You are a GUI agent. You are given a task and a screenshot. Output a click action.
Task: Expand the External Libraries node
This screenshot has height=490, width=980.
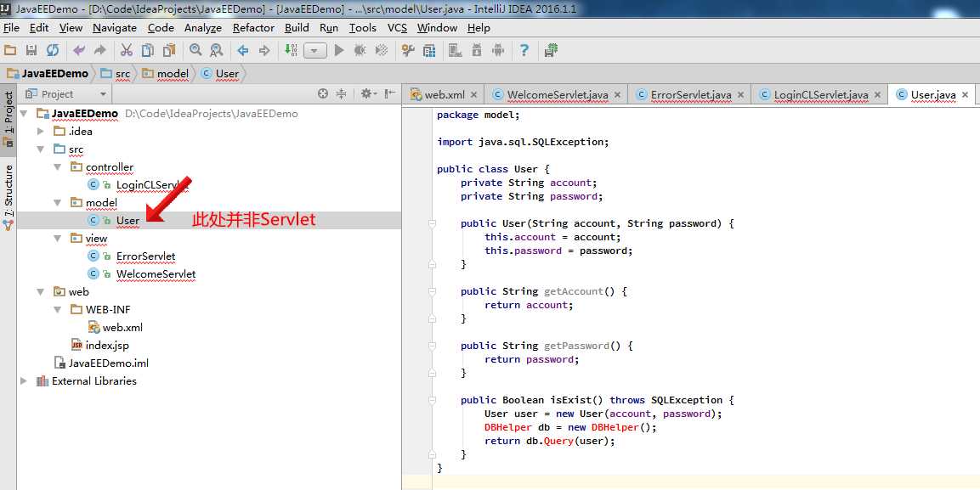pyautogui.click(x=24, y=381)
